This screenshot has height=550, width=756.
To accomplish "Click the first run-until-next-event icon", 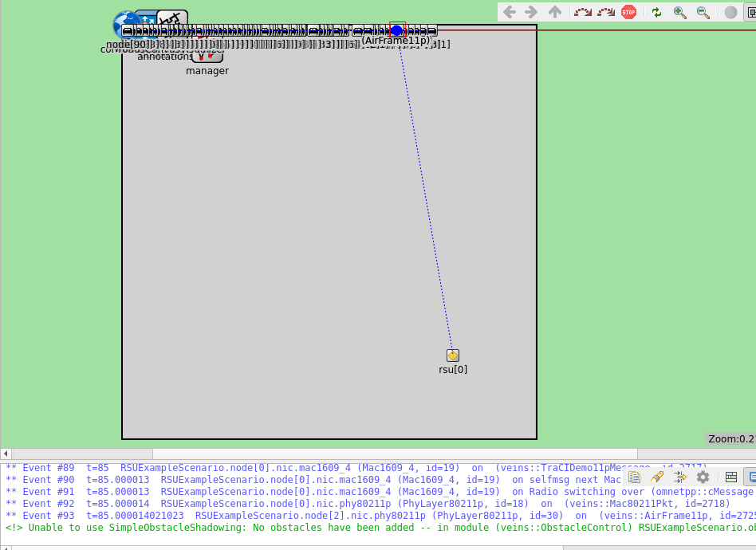I will pyautogui.click(x=583, y=12).
